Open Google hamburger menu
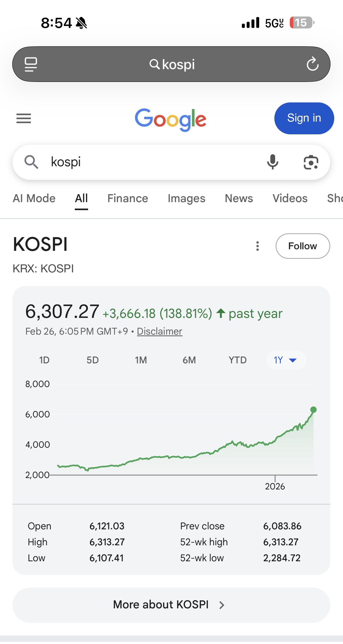The image size is (343, 644). pos(24,118)
